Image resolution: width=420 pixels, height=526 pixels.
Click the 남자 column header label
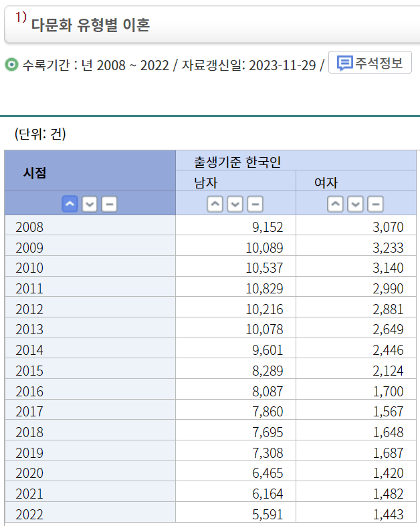click(x=206, y=182)
